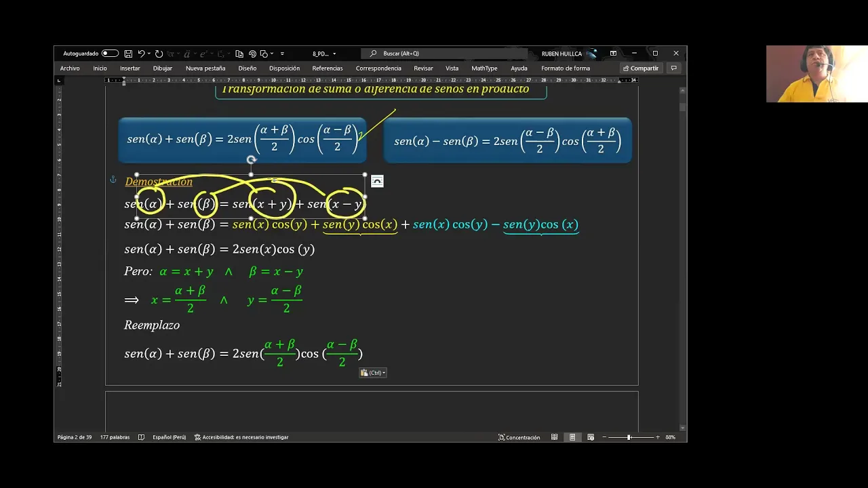Open the Formato de forma tab

[x=566, y=68]
